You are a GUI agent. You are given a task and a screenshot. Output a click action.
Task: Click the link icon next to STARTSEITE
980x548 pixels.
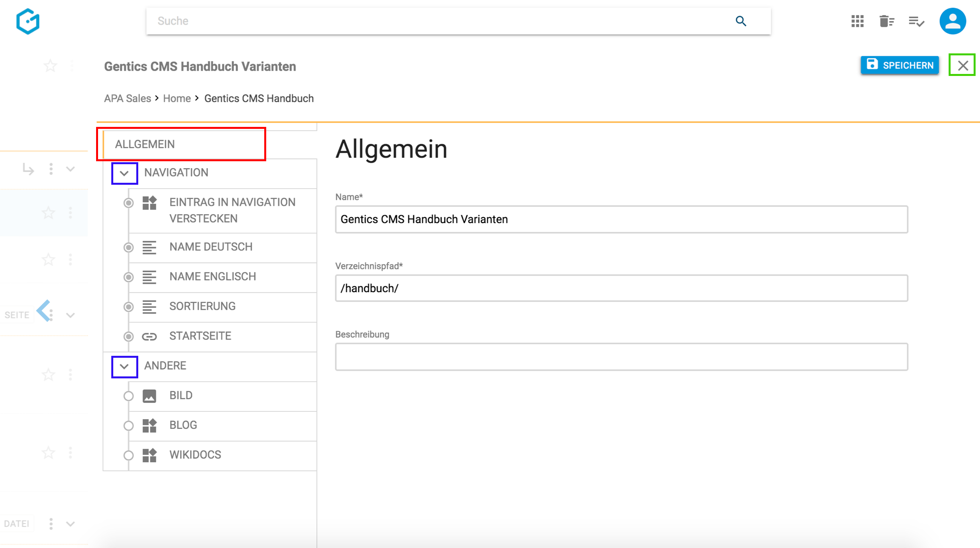point(150,337)
